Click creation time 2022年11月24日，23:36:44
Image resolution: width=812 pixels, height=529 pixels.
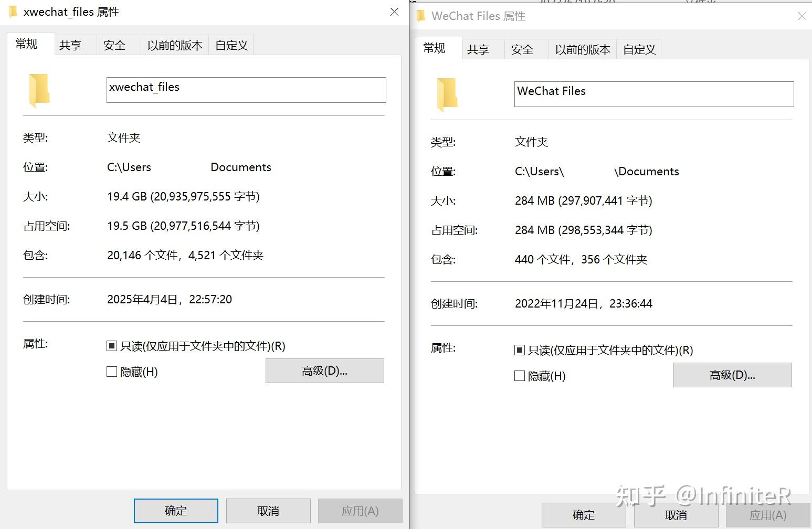[584, 304]
